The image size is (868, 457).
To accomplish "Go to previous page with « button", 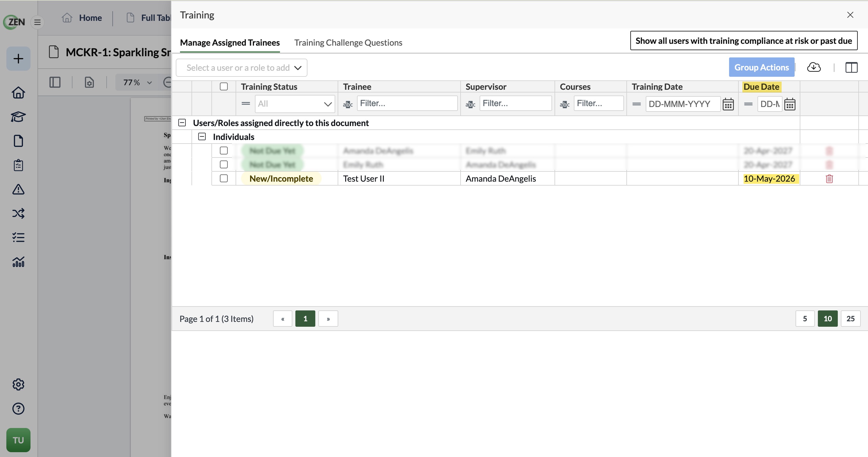I will click(283, 319).
